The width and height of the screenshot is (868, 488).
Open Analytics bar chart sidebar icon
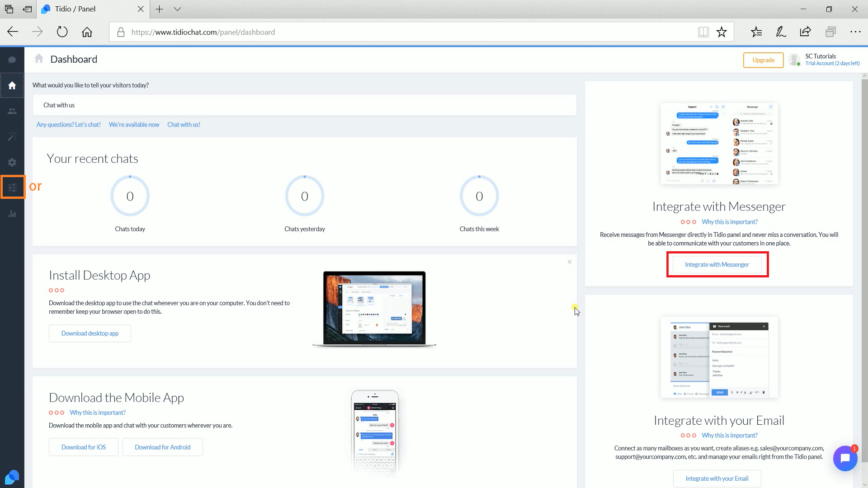tap(12, 214)
